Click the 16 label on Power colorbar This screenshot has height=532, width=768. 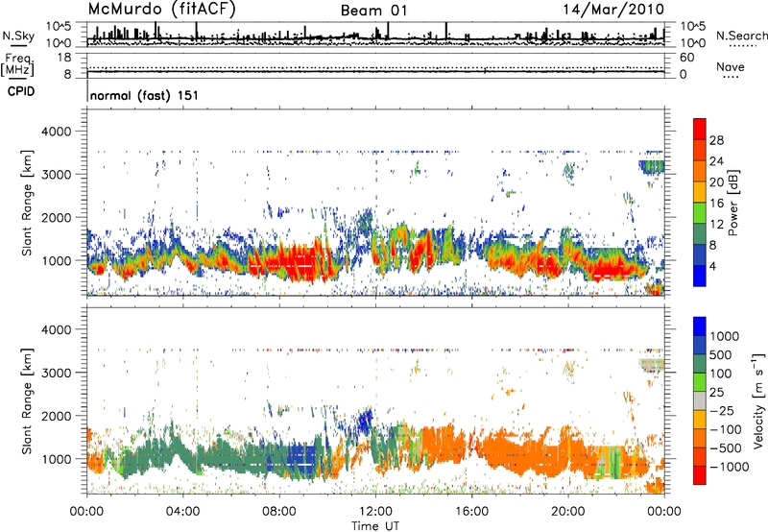[716, 204]
